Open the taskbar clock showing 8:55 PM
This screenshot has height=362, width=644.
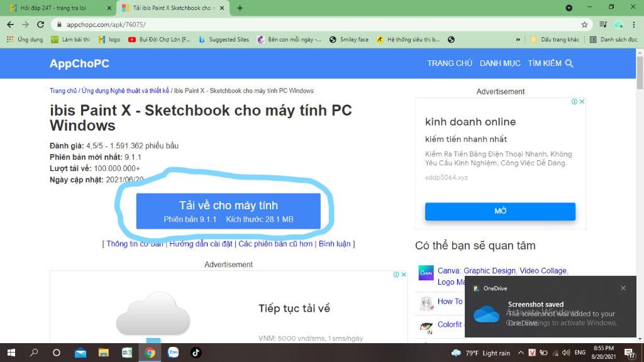point(603,353)
